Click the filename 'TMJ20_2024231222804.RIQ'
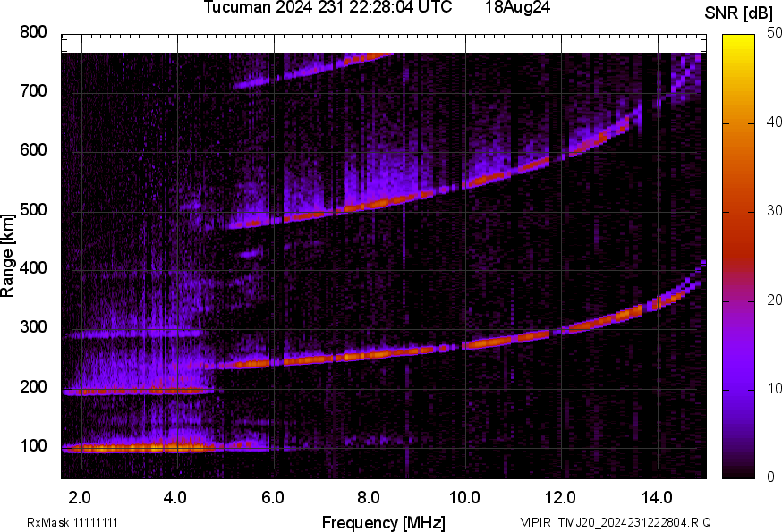This screenshot has width=782, height=532. (634, 522)
